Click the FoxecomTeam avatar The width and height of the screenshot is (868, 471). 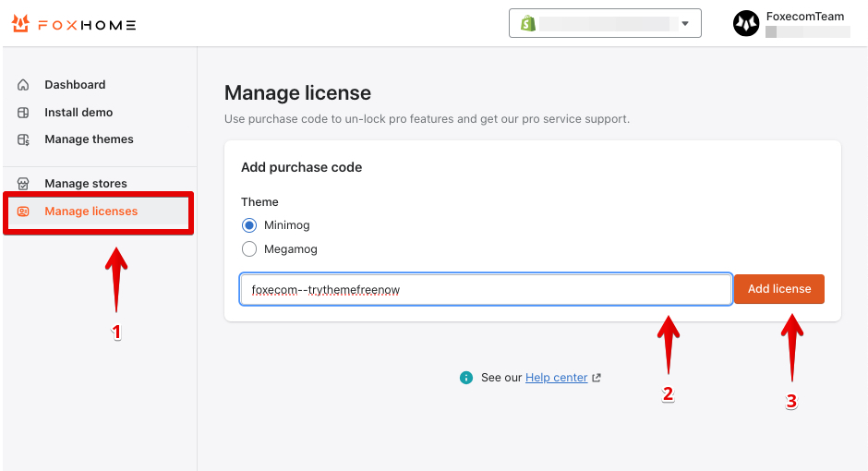click(746, 23)
